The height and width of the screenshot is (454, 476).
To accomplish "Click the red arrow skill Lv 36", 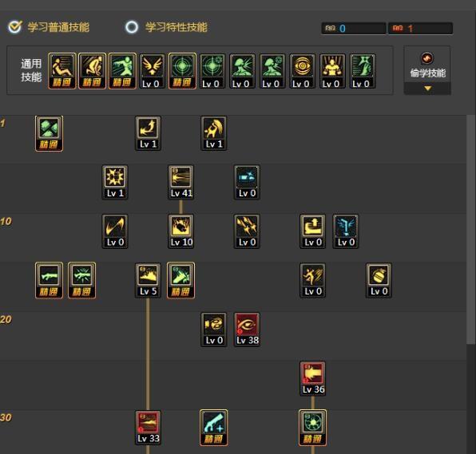I will point(313,378).
